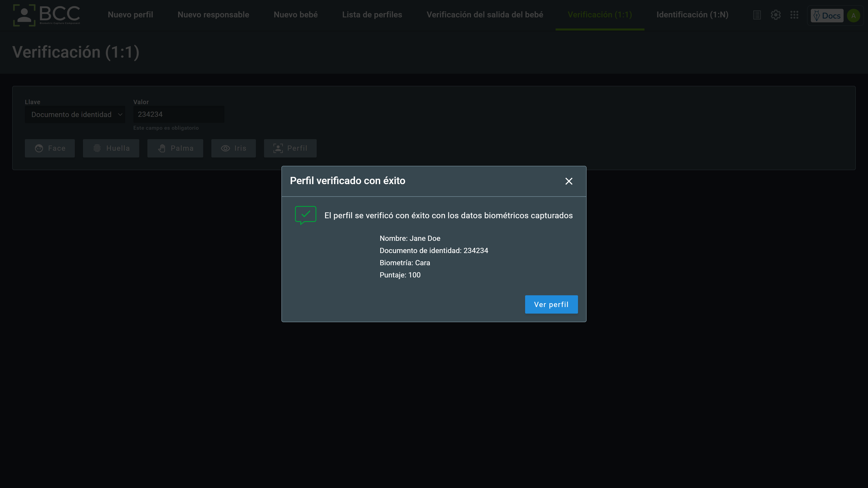The width and height of the screenshot is (868, 488).
Task: Click the 'Valor' field label
Action: (141, 102)
